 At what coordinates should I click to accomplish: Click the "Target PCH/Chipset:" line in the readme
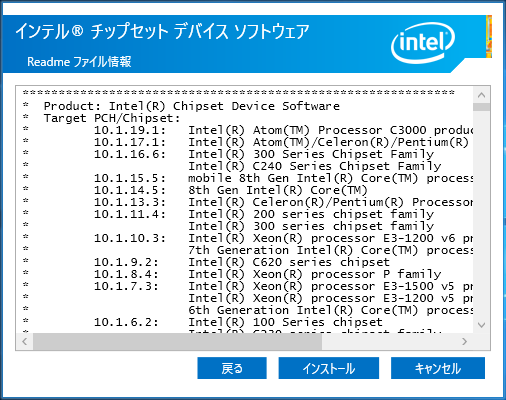coord(112,118)
